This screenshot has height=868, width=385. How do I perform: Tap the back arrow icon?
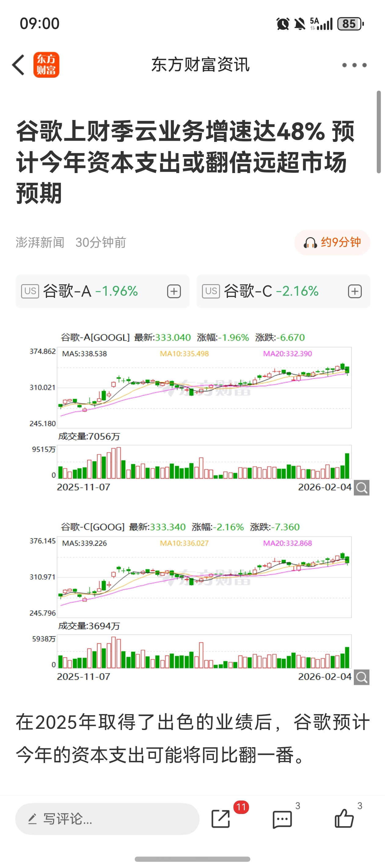coord(18,65)
